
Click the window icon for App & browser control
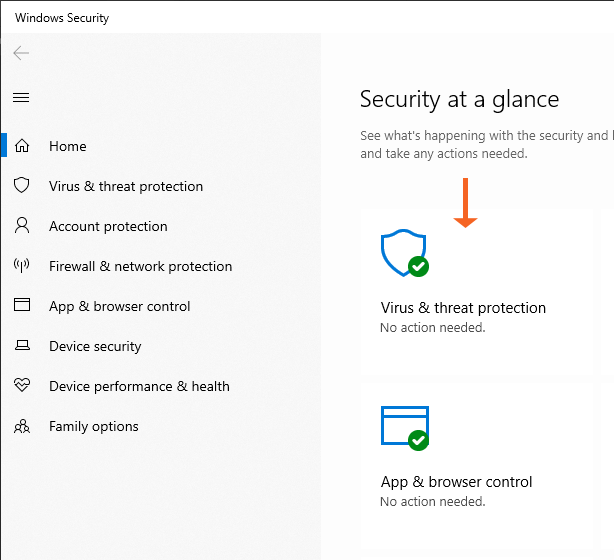[22, 306]
